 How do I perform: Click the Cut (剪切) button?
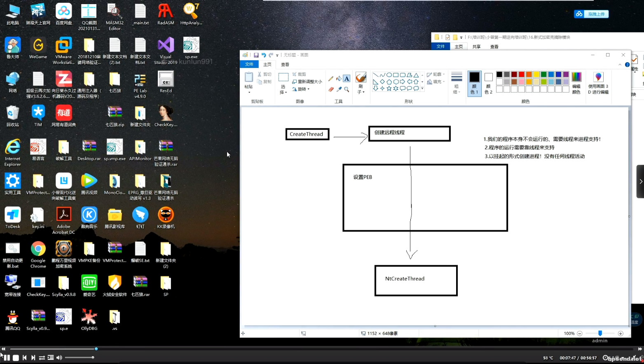[265, 75]
